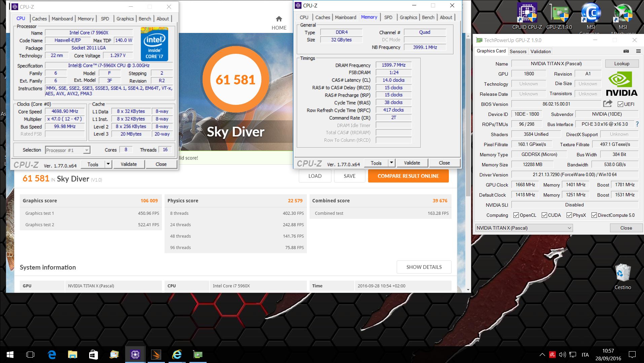Screen dimensions: 644x363
Task: Open the Action Center notifications icon
Action: pos(632,355)
